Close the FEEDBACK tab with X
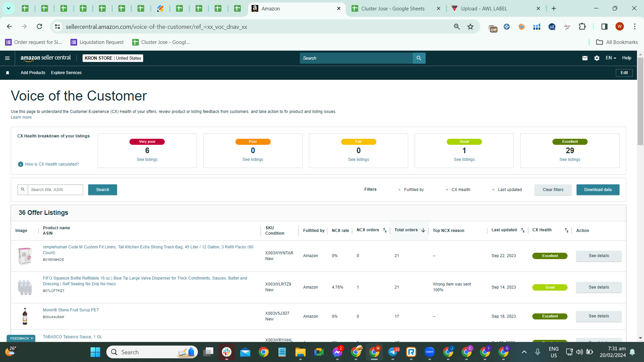 pyautogui.click(x=32, y=338)
